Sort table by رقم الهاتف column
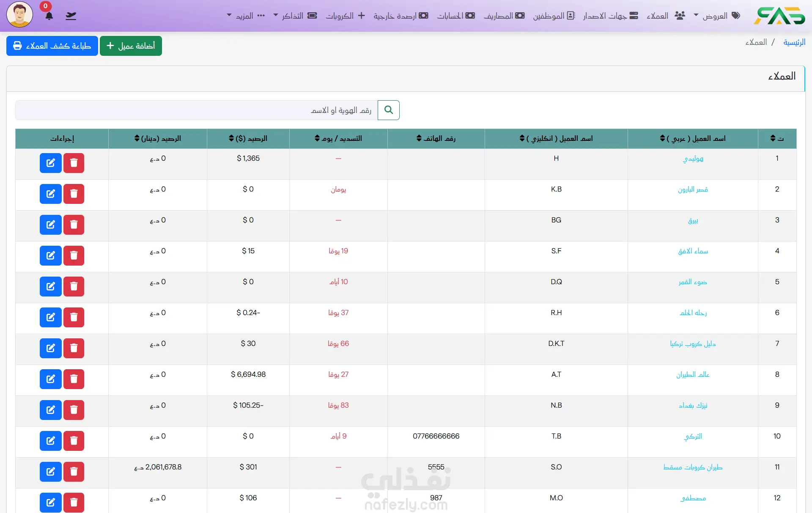 [436, 138]
